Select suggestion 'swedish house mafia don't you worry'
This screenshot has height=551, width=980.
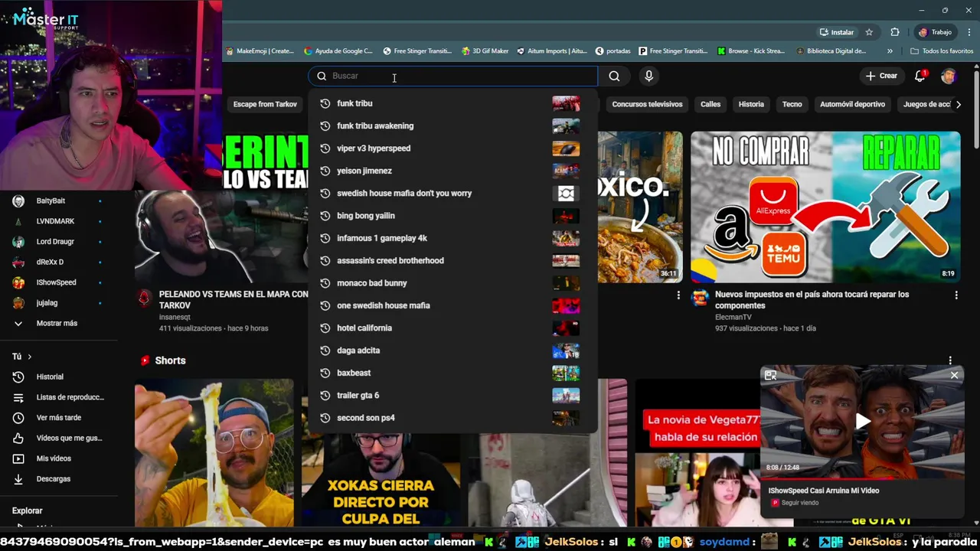click(452, 193)
